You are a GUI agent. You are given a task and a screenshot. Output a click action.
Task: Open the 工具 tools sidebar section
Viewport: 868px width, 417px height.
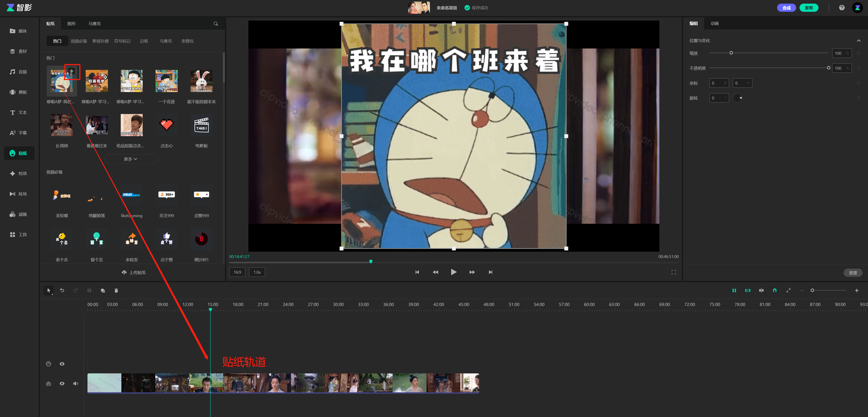(x=18, y=235)
